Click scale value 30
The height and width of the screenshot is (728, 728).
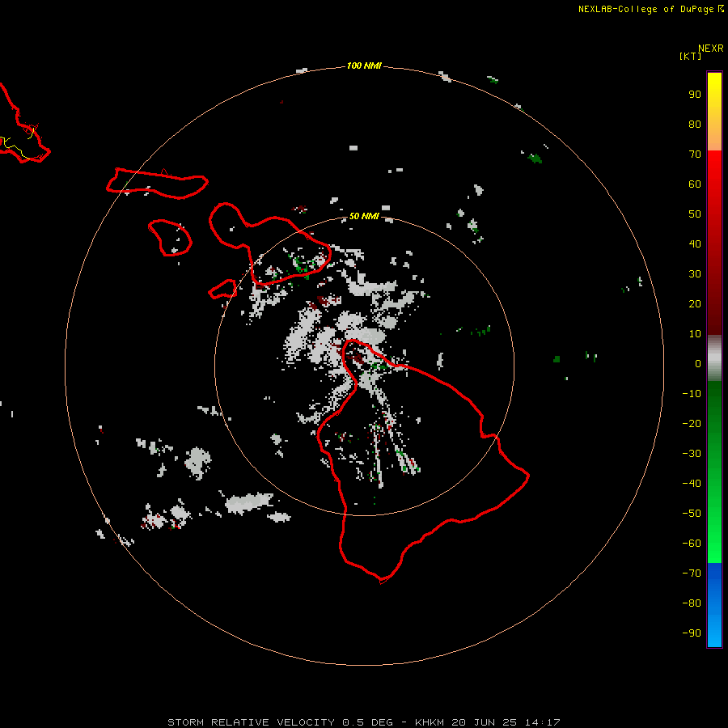click(x=695, y=274)
